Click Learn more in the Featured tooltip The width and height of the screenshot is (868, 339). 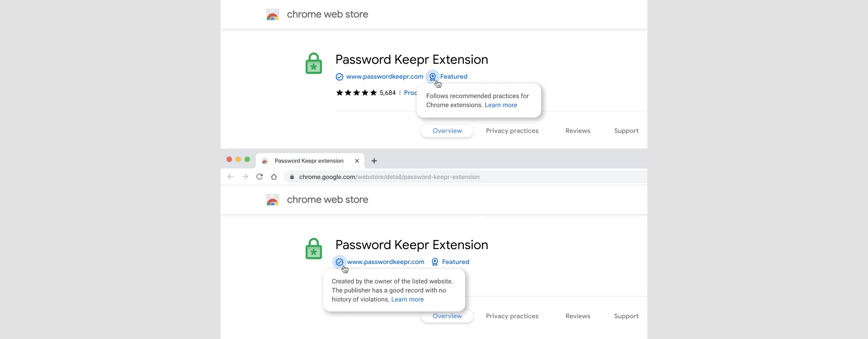point(501,105)
